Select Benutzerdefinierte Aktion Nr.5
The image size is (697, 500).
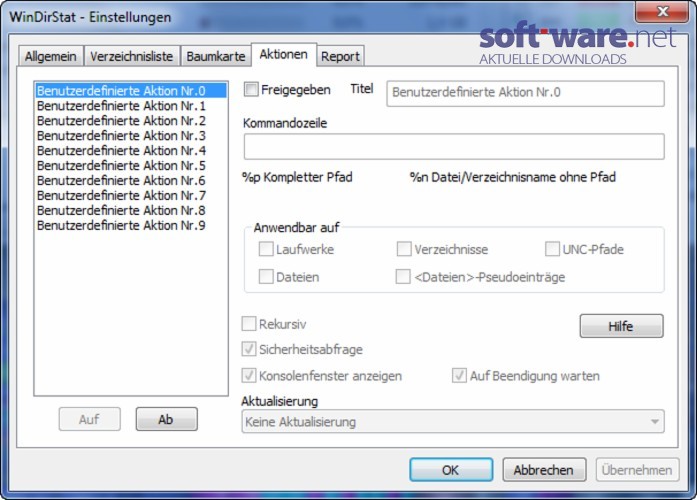click(x=131, y=166)
